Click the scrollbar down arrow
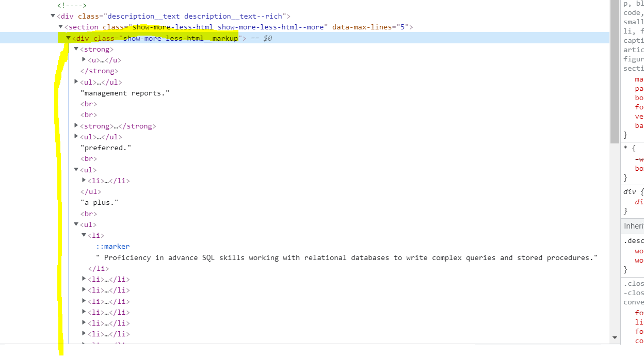The height and width of the screenshot is (356, 644). point(614,337)
